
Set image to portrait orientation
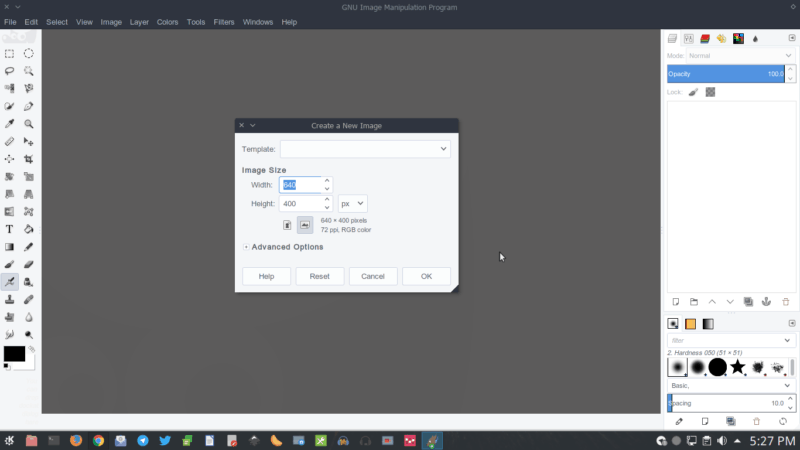point(288,225)
